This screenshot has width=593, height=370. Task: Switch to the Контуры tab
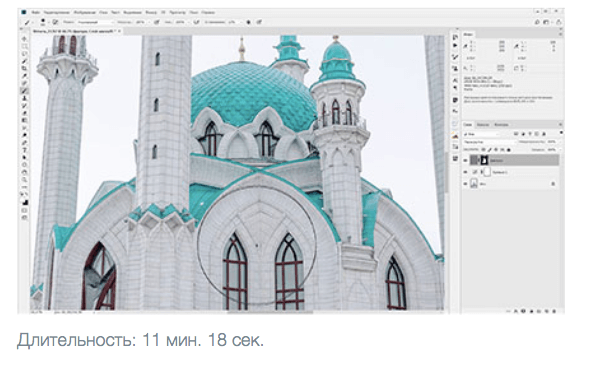[501, 124]
